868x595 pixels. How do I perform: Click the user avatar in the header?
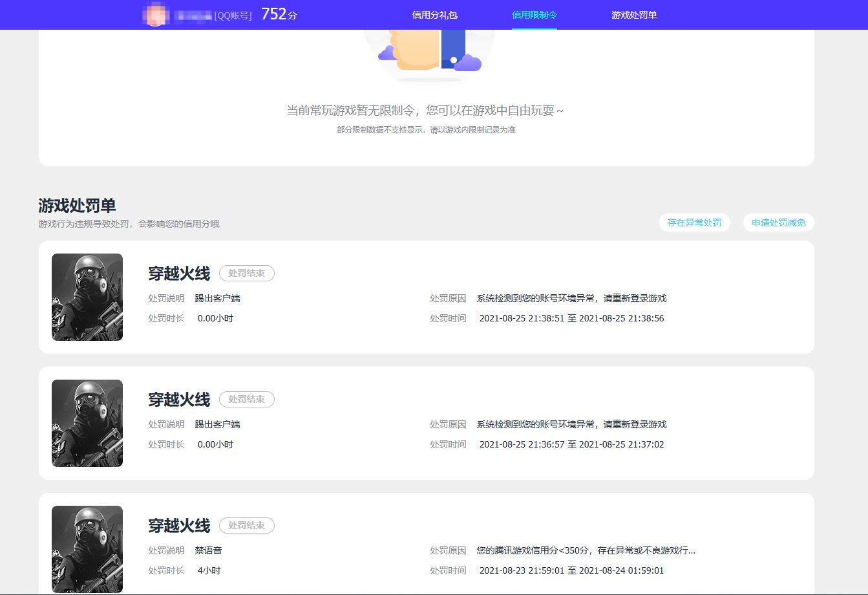coord(155,14)
